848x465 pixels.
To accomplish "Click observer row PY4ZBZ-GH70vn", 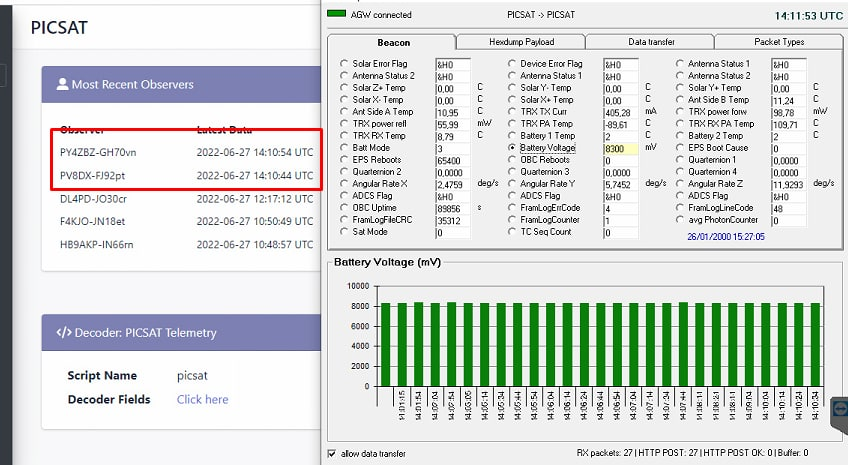I will coord(187,152).
